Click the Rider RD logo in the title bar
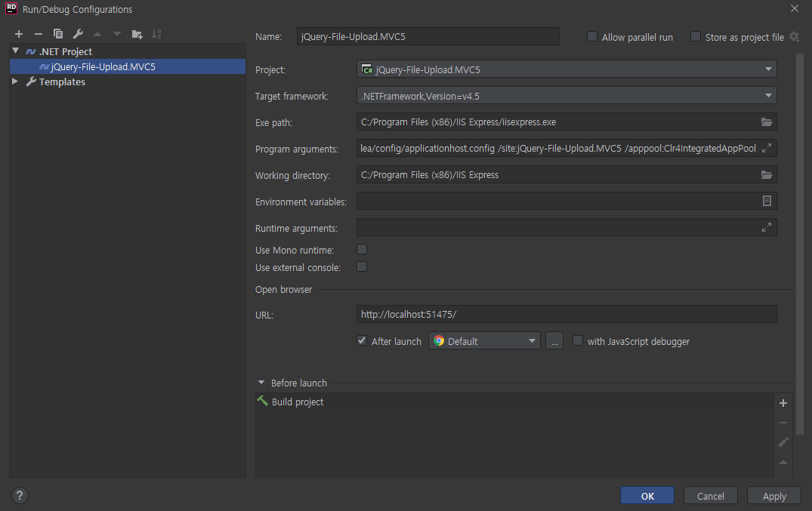This screenshot has width=812, height=511. [11, 9]
